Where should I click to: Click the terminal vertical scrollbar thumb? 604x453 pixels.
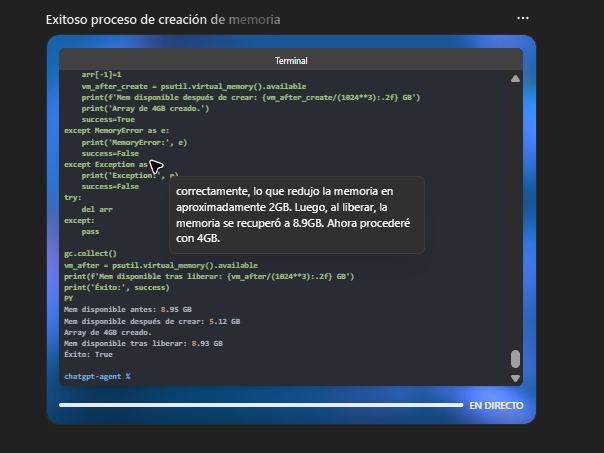click(x=516, y=359)
